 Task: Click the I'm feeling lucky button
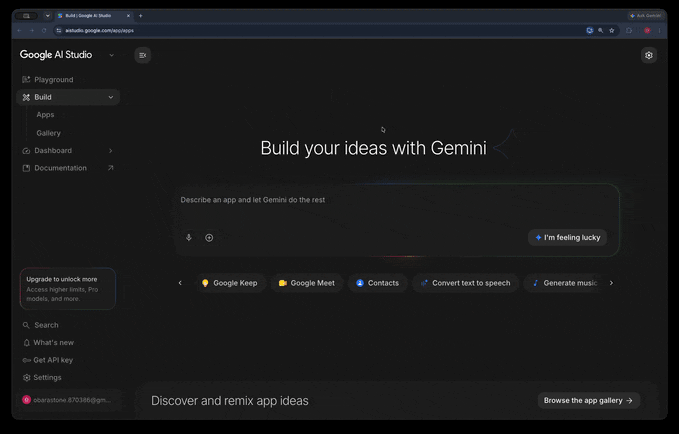[x=567, y=237]
